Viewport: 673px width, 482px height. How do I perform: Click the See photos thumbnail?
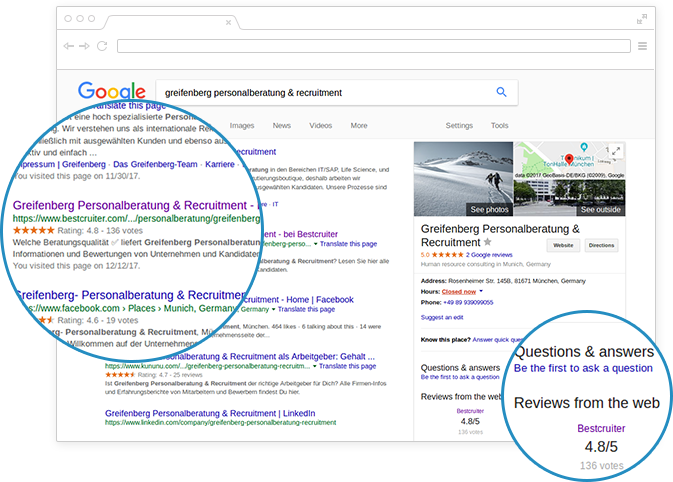[x=464, y=179]
